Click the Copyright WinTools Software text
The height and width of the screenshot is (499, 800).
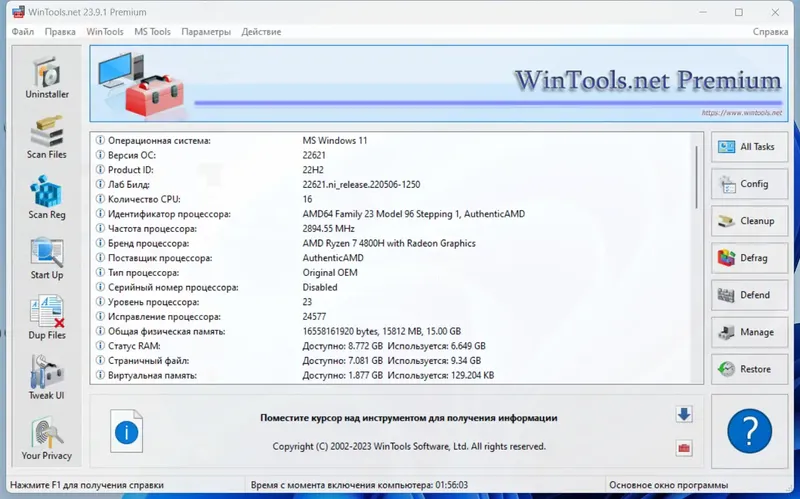(409, 446)
